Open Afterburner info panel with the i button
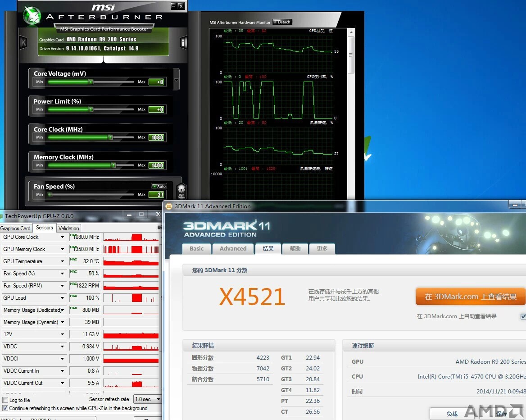Viewport: 526px width, 420px height. (x=183, y=43)
